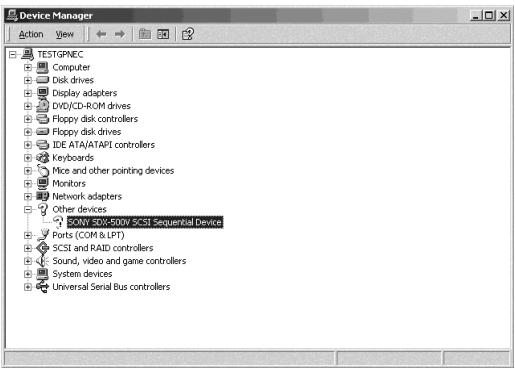Expand SCSI and RAID controllers category
This screenshot has width=515, height=368.
[28, 248]
